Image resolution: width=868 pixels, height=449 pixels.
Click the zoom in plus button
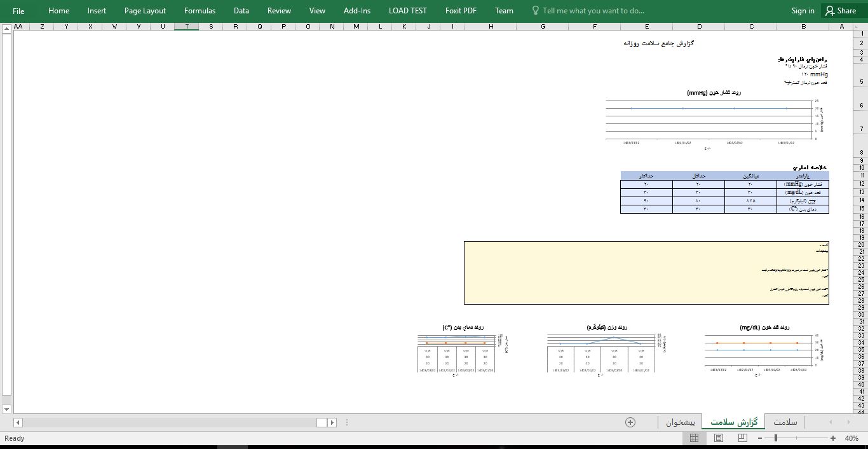click(x=833, y=438)
